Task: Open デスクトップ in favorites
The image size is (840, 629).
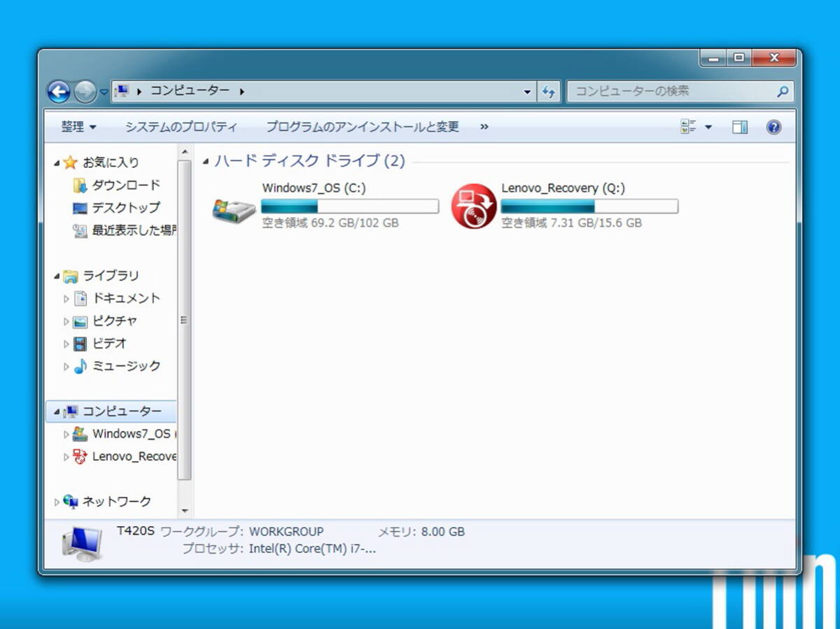Action: click(126, 207)
